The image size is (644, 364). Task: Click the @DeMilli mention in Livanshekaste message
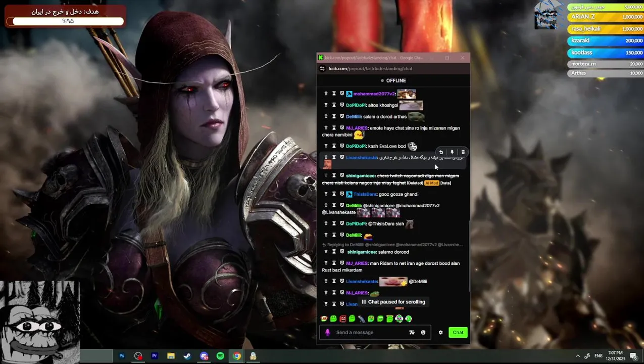(x=418, y=281)
